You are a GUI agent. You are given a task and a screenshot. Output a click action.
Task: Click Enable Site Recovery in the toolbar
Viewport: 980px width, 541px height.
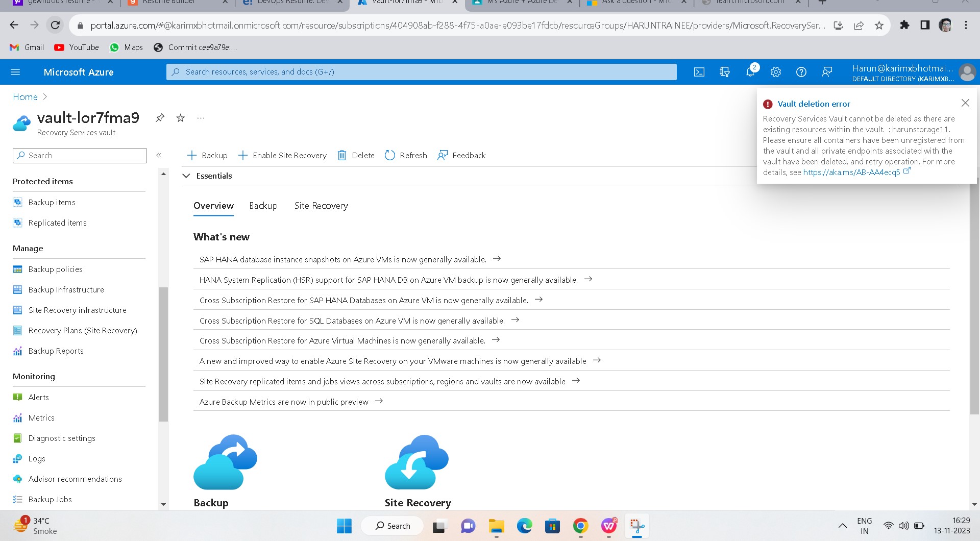[x=282, y=155]
